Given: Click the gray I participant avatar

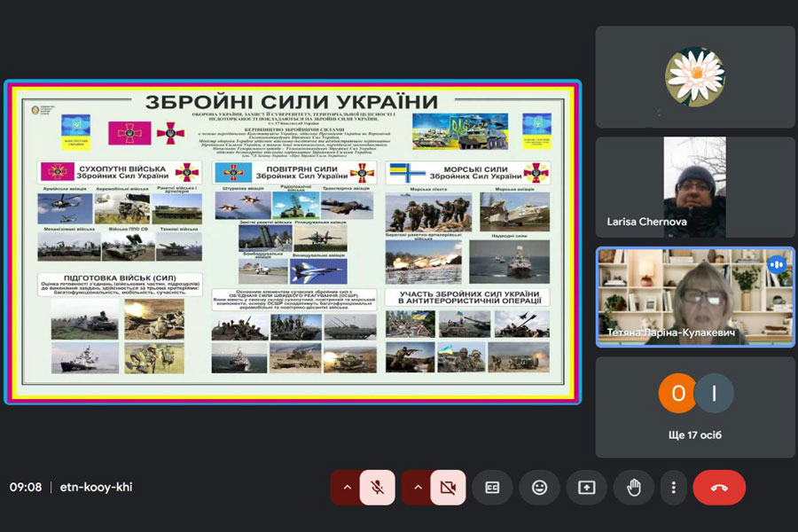Looking at the screenshot, I should (x=714, y=393).
